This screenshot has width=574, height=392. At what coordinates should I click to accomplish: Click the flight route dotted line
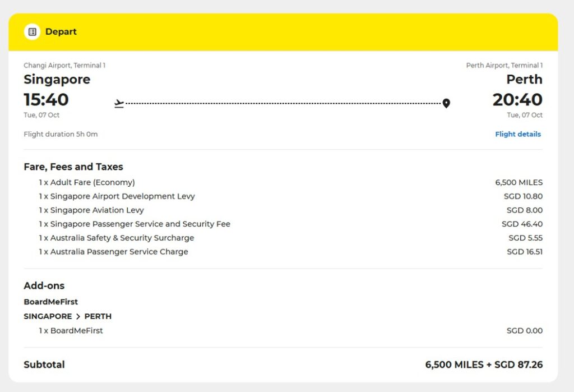[x=280, y=103]
